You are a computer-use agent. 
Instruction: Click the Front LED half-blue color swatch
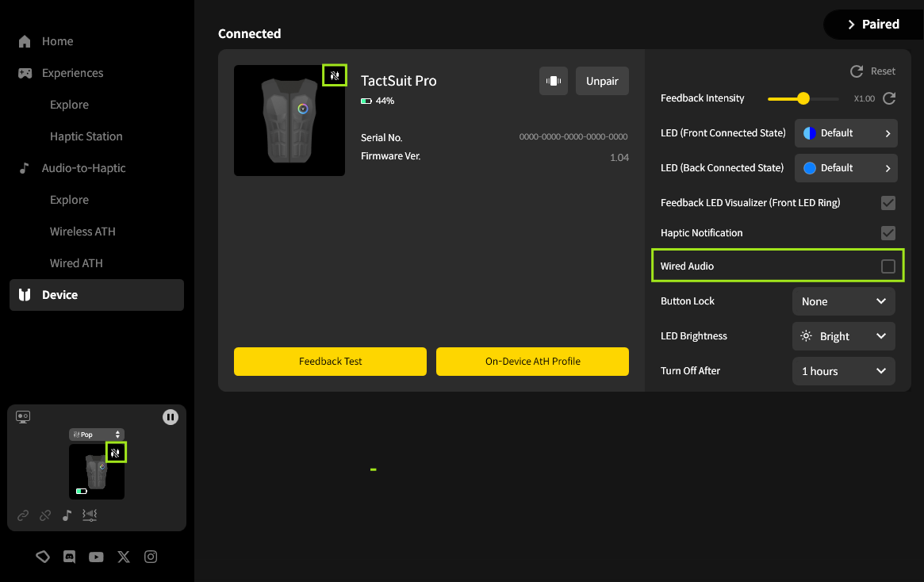810,134
